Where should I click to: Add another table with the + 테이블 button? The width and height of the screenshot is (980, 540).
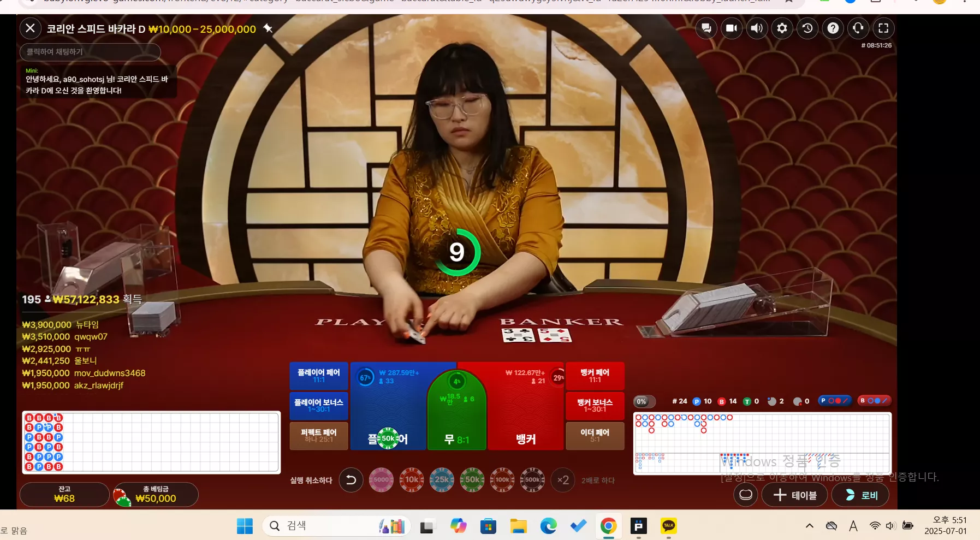click(795, 495)
